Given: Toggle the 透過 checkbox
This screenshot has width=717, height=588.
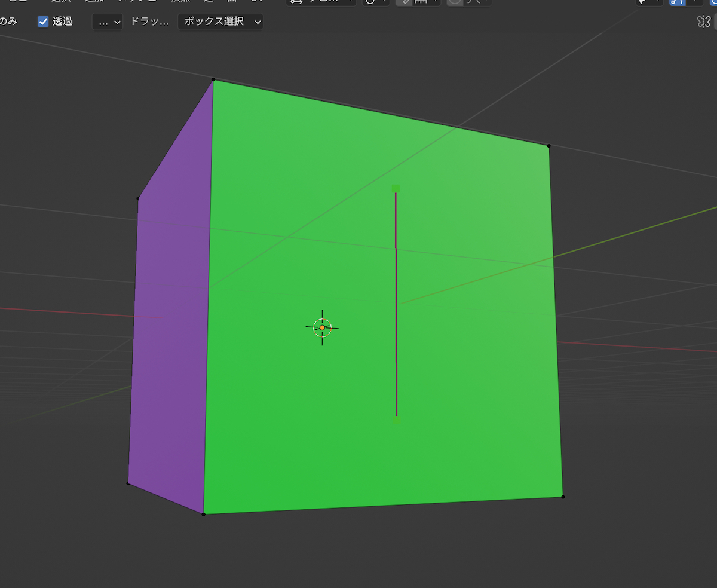Looking at the screenshot, I should point(43,22).
